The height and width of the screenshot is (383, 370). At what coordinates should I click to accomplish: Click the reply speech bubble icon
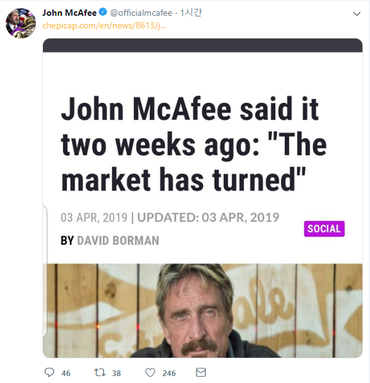(x=49, y=372)
